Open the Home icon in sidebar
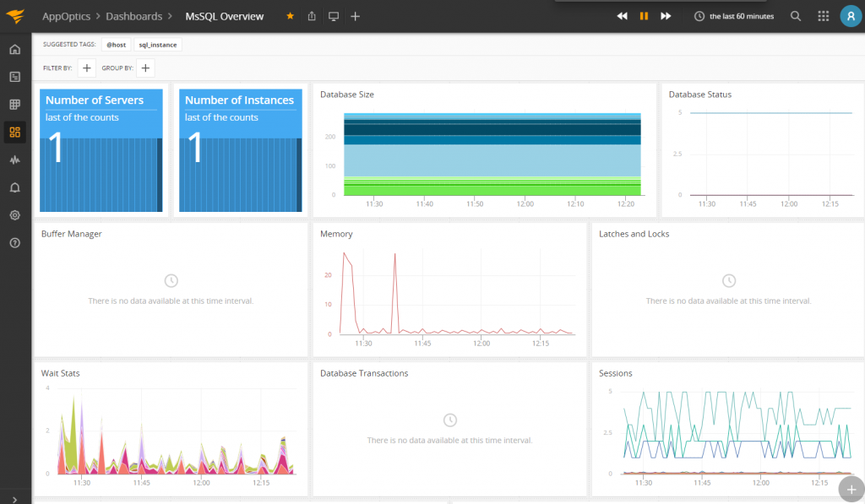Screen dimensions: 865x504 14,49
